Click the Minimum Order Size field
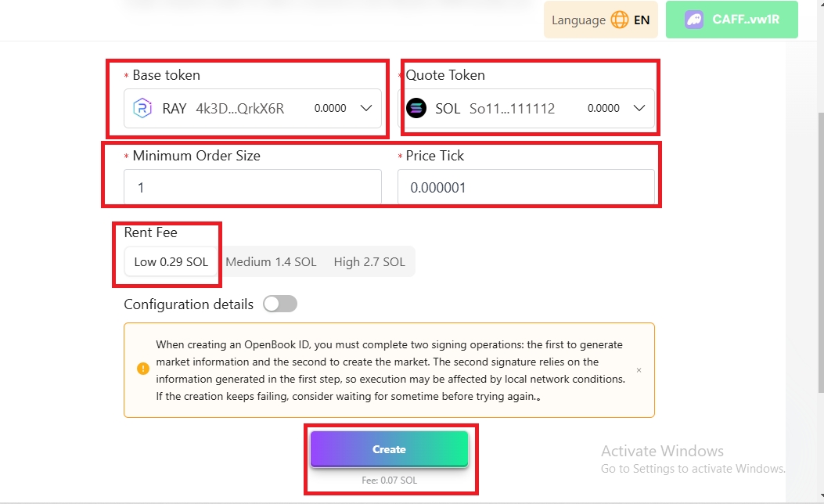The image size is (824, 504). click(252, 188)
